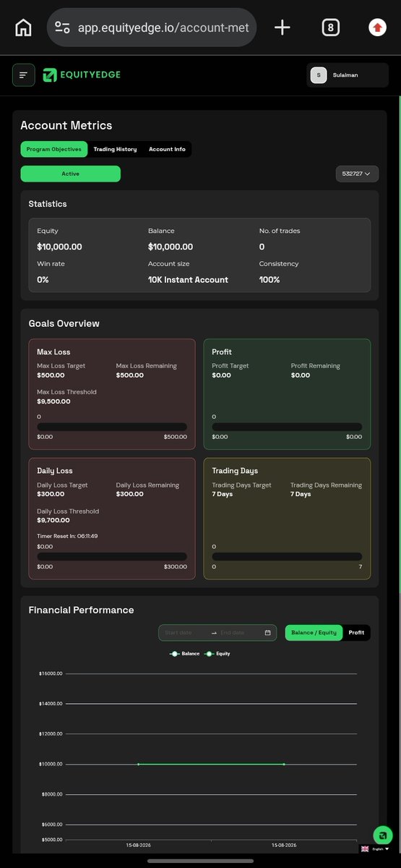Open the tab switcher showing 8

(x=330, y=27)
